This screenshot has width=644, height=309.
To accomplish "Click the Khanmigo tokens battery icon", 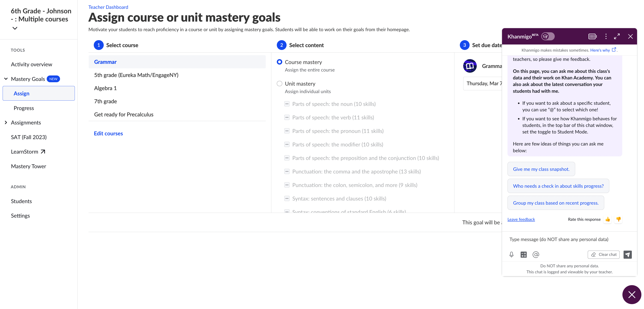I will [592, 37].
